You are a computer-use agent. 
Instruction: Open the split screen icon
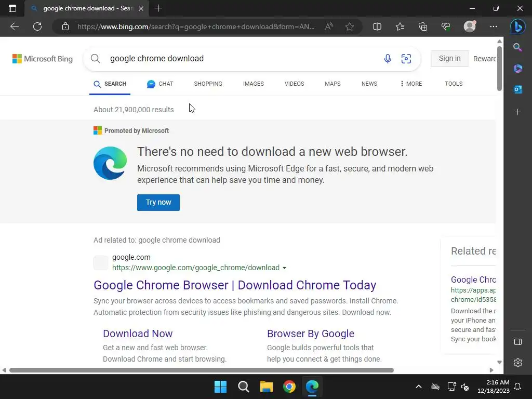click(x=377, y=26)
